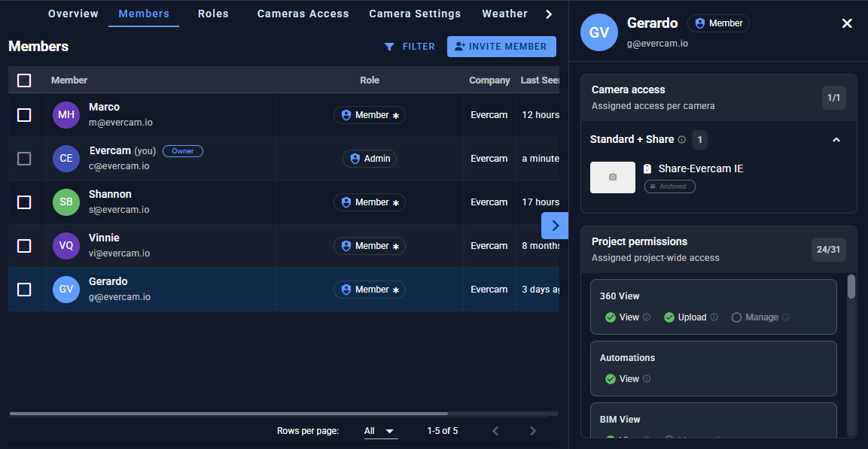Click the Archived tag under Share-Evercam IE

click(670, 187)
